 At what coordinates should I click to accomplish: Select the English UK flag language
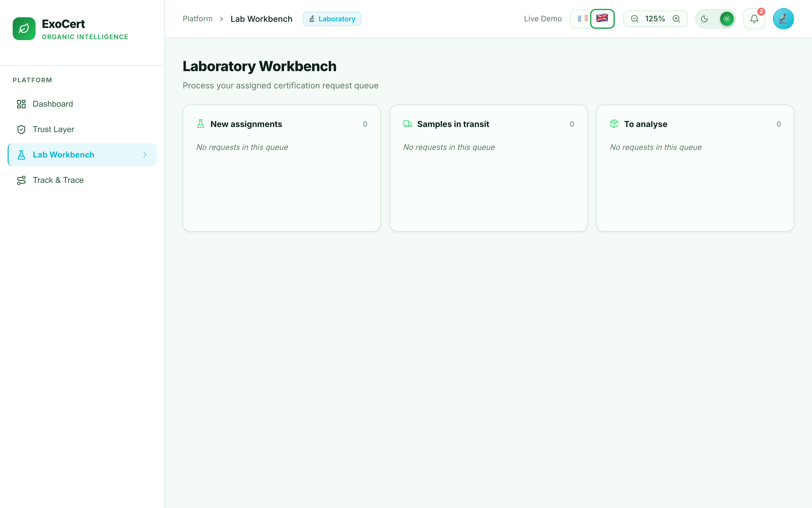(602, 19)
